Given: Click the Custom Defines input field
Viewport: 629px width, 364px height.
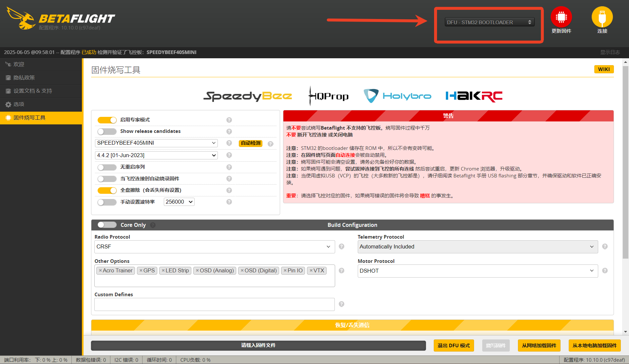Looking at the screenshot, I should point(215,304).
